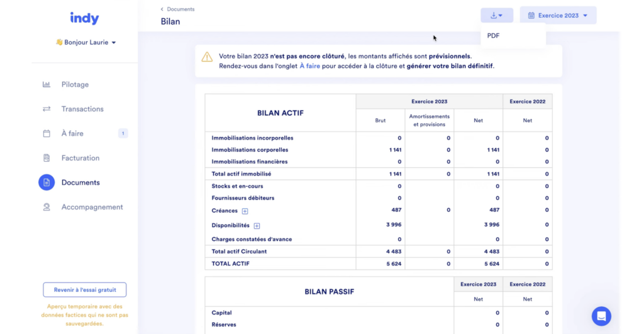This screenshot has width=644, height=334.
Task: Expand the Disponibilités row details
Action: click(x=257, y=226)
